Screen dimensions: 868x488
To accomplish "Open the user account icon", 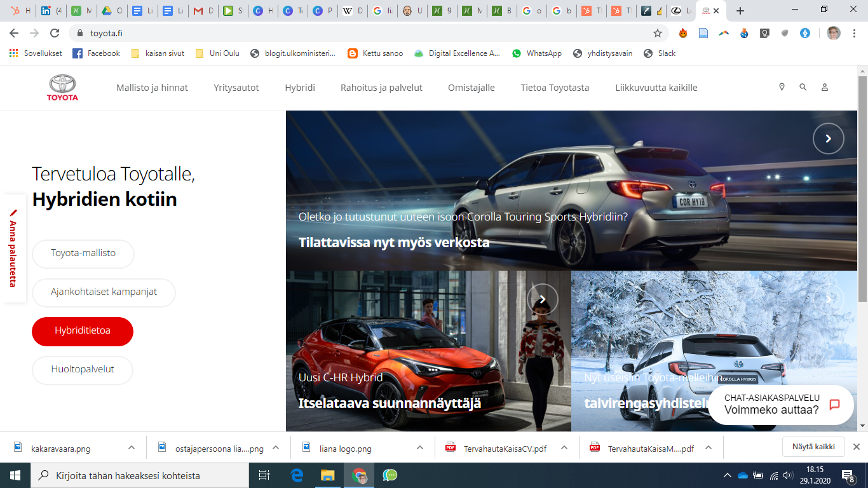I will pos(825,87).
